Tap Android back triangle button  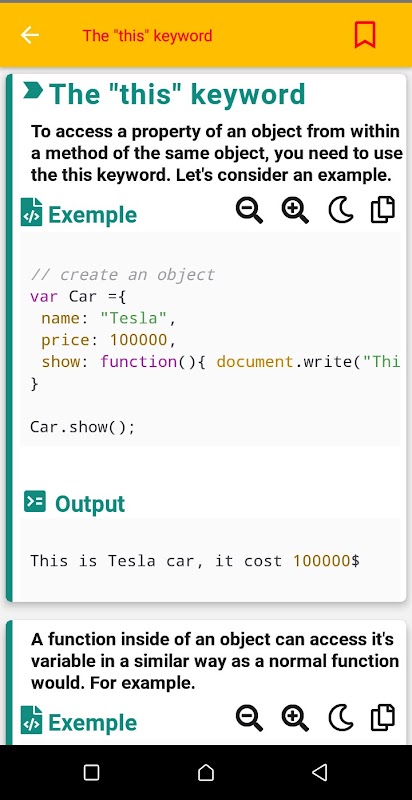(320, 772)
